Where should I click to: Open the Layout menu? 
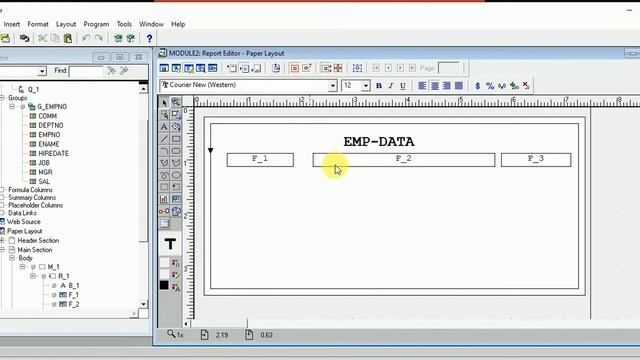[66, 24]
